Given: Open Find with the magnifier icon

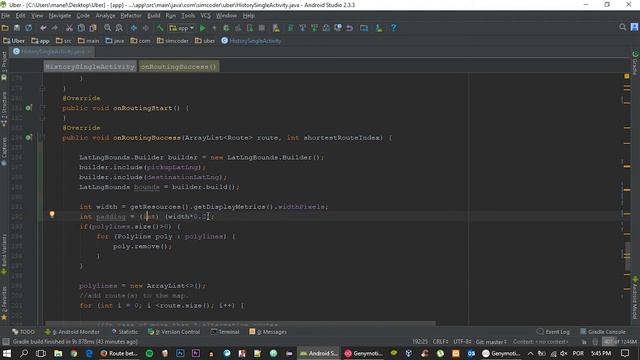Looking at the screenshot, I should [x=107, y=28].
